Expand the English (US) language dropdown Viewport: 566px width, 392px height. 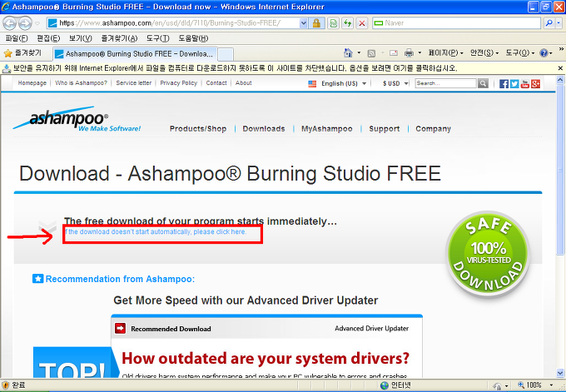tap(365, 83)
